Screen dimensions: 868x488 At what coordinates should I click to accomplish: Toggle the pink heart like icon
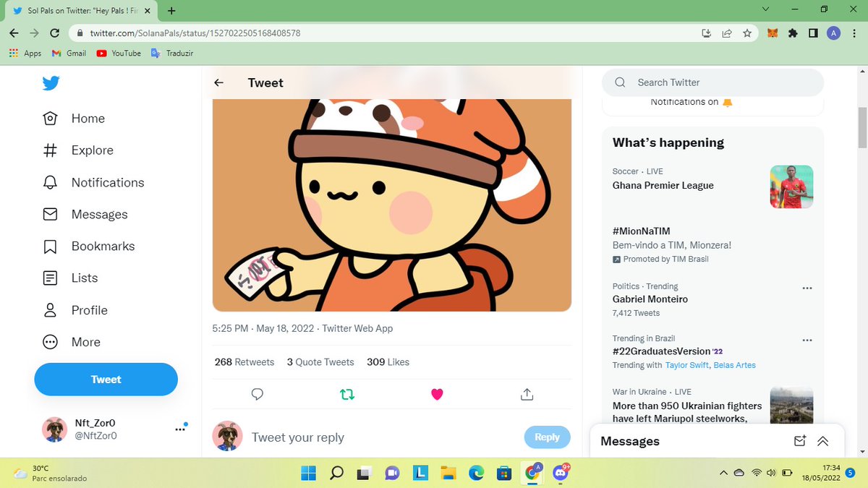tap(437, 394)
